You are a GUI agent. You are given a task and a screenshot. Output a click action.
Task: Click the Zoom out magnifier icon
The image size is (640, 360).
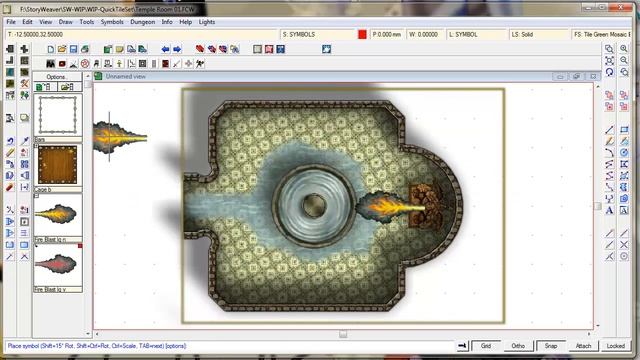tap(624, 60)
